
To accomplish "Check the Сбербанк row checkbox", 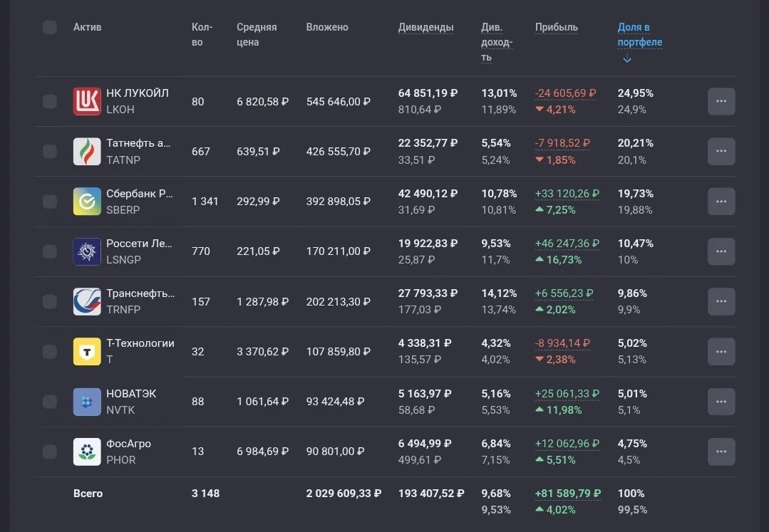I will [50, 202].
